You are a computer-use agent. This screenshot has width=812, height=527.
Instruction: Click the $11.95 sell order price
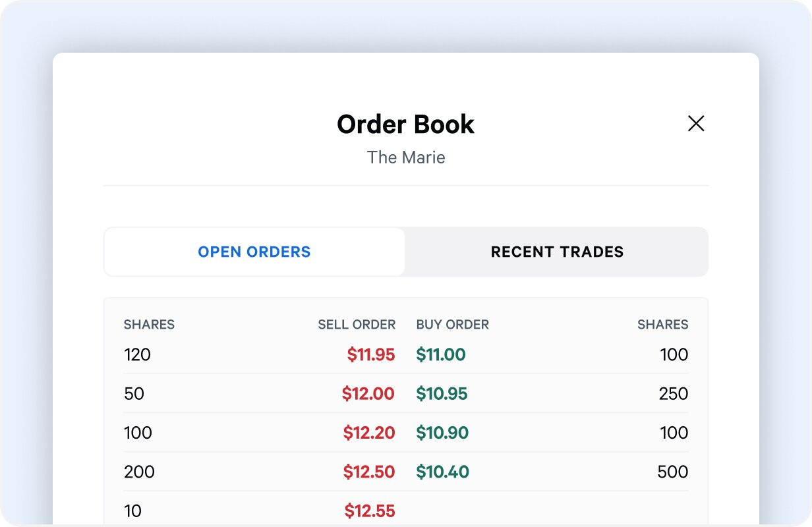(x=370, y=354)
